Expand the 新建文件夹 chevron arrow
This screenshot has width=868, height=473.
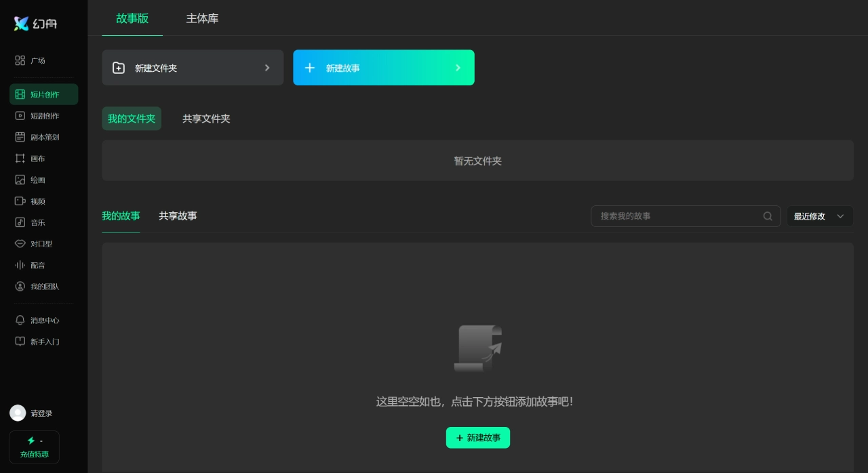coord(267,68)
